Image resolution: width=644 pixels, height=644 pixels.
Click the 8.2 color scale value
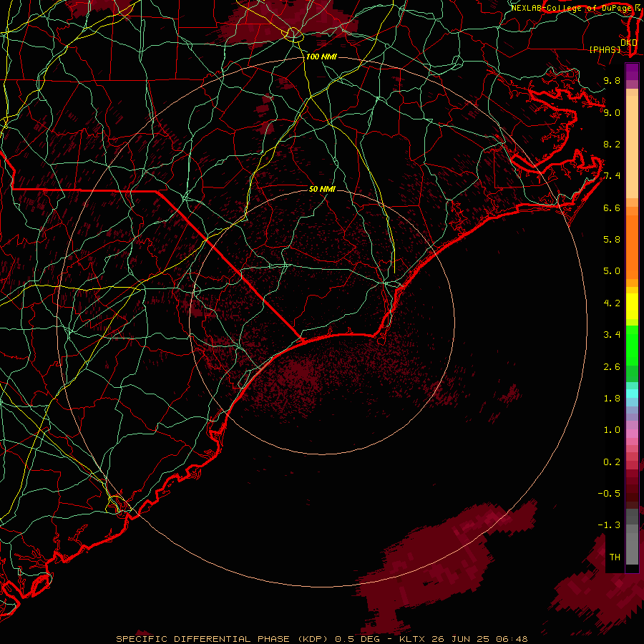[x=612, y=144]
